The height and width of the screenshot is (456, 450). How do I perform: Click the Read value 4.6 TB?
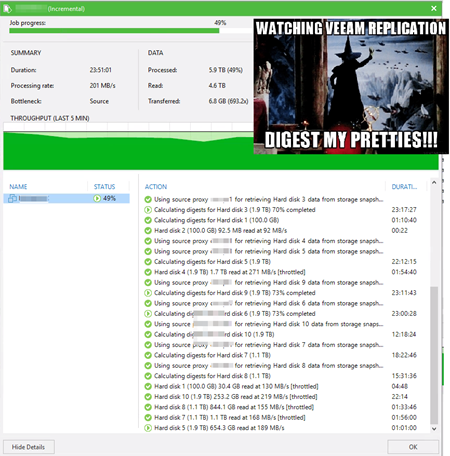click(217, 86)
